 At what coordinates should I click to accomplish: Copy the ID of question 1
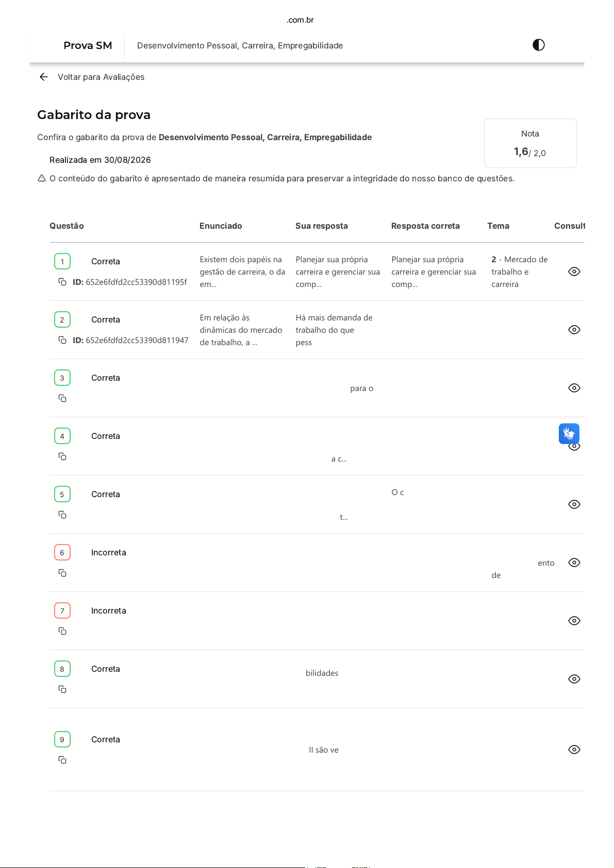coord(62,282)
